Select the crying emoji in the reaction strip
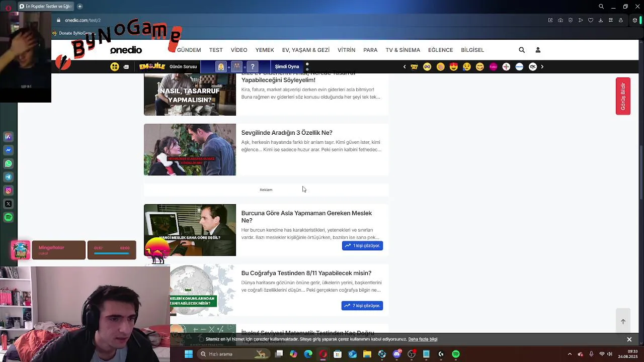Viewport: 644px width, 362px height. [x=467, y=66]
